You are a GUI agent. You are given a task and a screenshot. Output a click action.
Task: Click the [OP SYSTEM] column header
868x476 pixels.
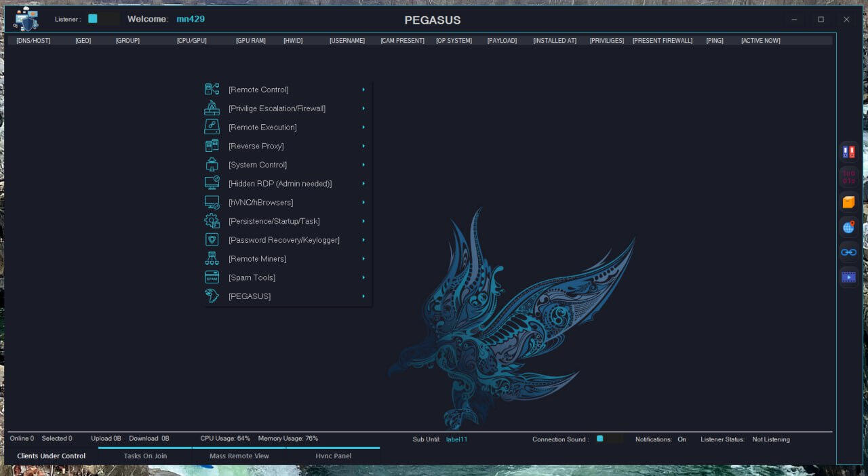tap(454, 41)
